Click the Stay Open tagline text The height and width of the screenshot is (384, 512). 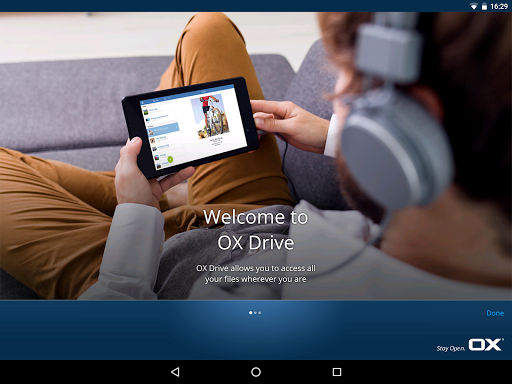pos(451,348)
